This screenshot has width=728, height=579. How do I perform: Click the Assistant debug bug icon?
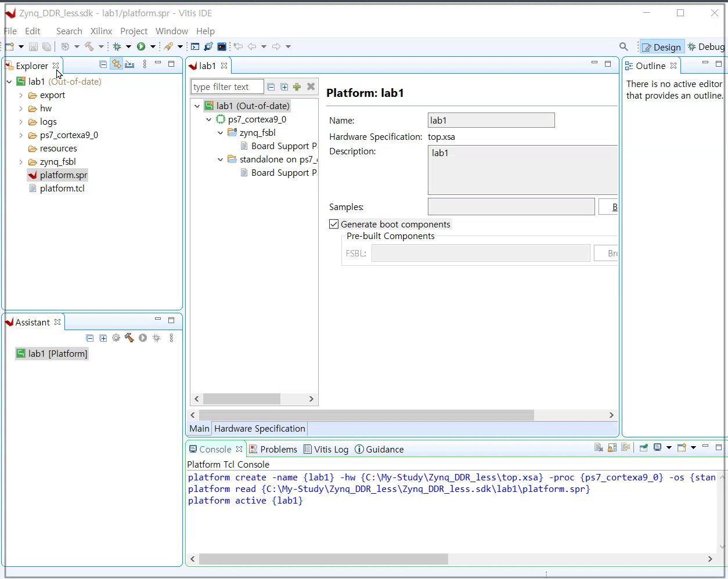click(156, 338)
